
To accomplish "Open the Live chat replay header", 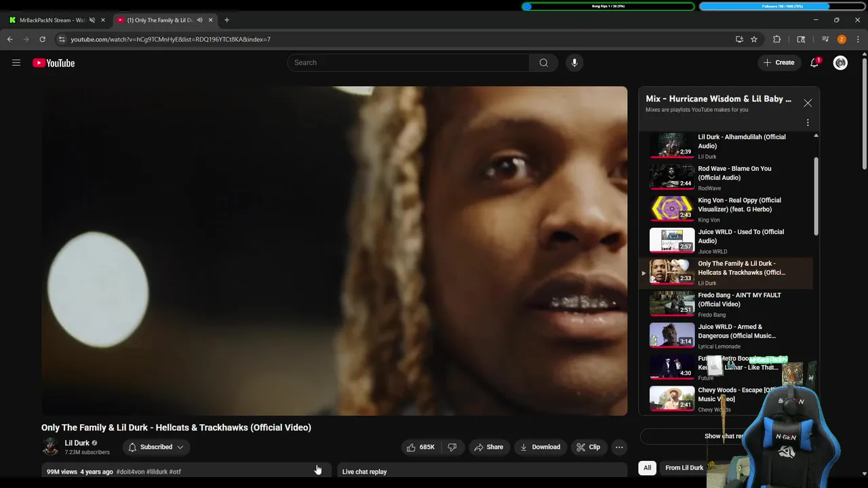I will [482, 471].
